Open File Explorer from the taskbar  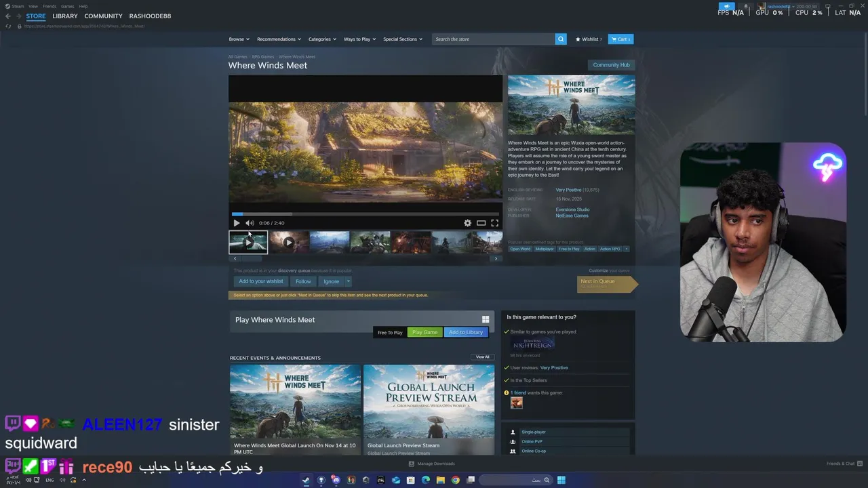(x=441, y=480)
